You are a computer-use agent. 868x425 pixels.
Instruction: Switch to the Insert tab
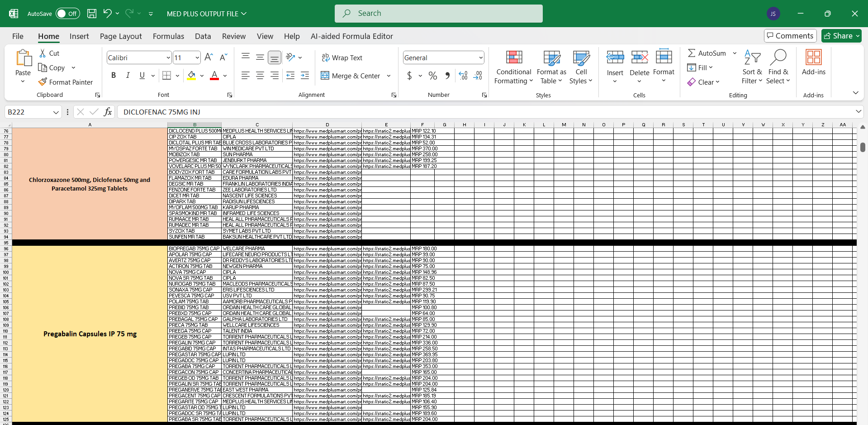[79, 36]
